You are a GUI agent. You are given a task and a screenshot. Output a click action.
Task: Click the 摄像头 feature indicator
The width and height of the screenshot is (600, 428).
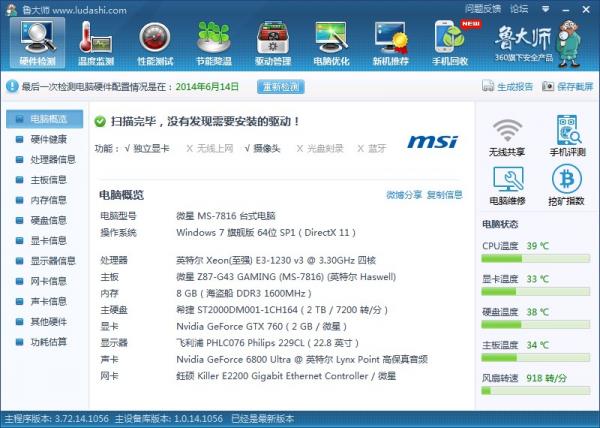click(262, 148)
